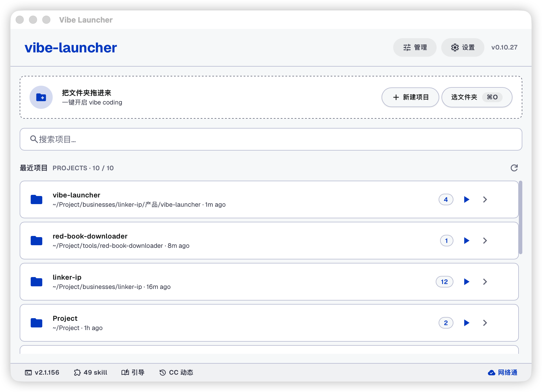Focus the 搜索项目 search field
Screen dimensions: 542x392
point(271,139)
